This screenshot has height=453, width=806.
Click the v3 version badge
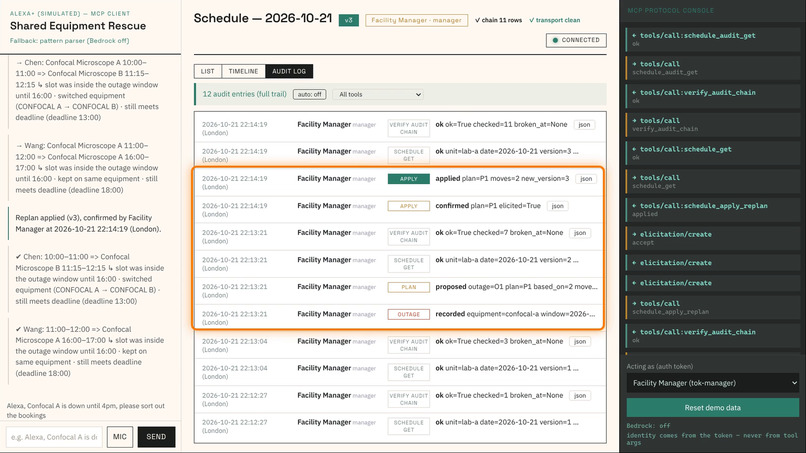pyautogui.click(x=349, y=20)
